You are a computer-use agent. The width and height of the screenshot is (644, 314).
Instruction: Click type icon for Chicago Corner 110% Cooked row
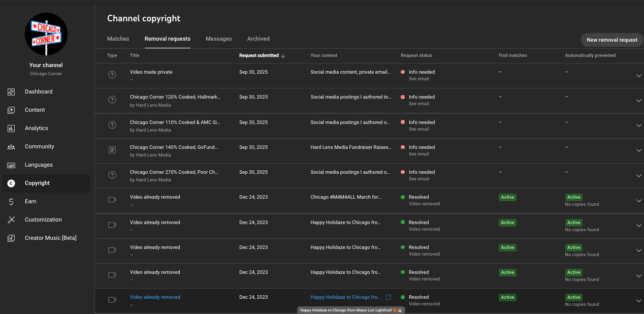(x=112, y=125)
